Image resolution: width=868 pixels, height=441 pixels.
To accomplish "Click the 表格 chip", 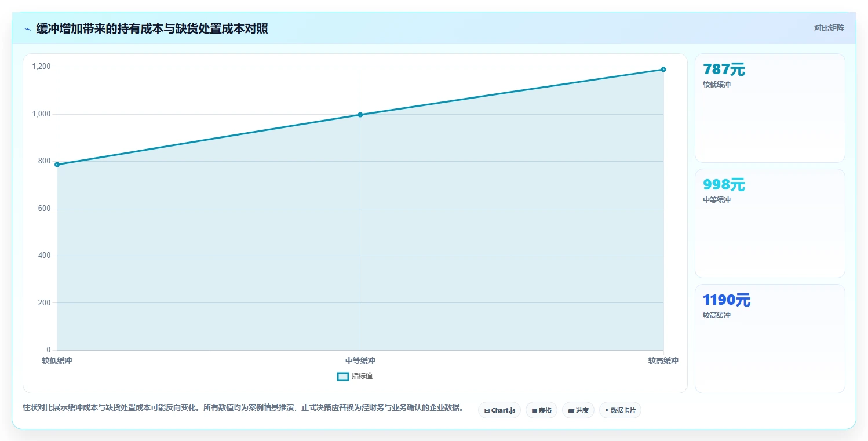I will [541, 410].
